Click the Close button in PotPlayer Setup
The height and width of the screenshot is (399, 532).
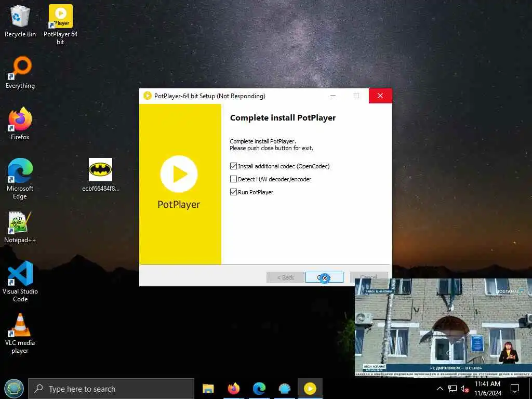[324, 277]
